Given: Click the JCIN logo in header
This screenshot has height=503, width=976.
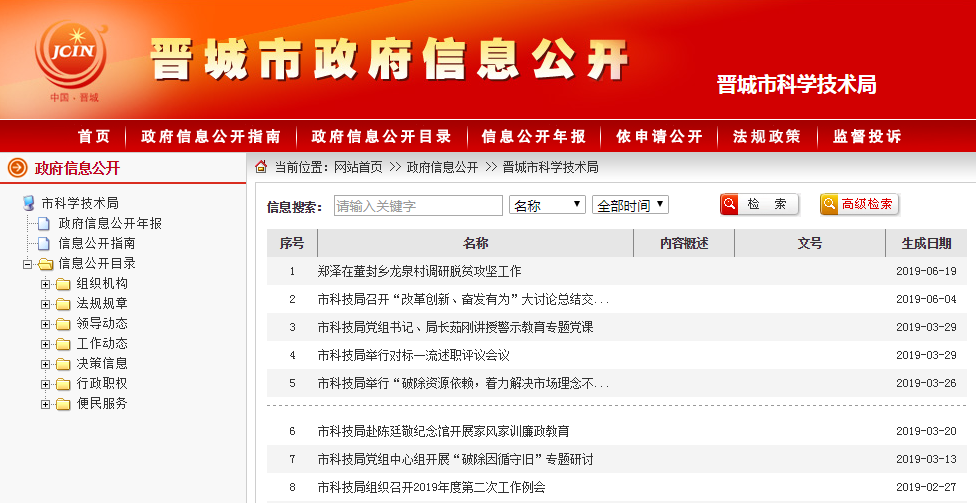Looking at the screenshot, I should point(69,56).
